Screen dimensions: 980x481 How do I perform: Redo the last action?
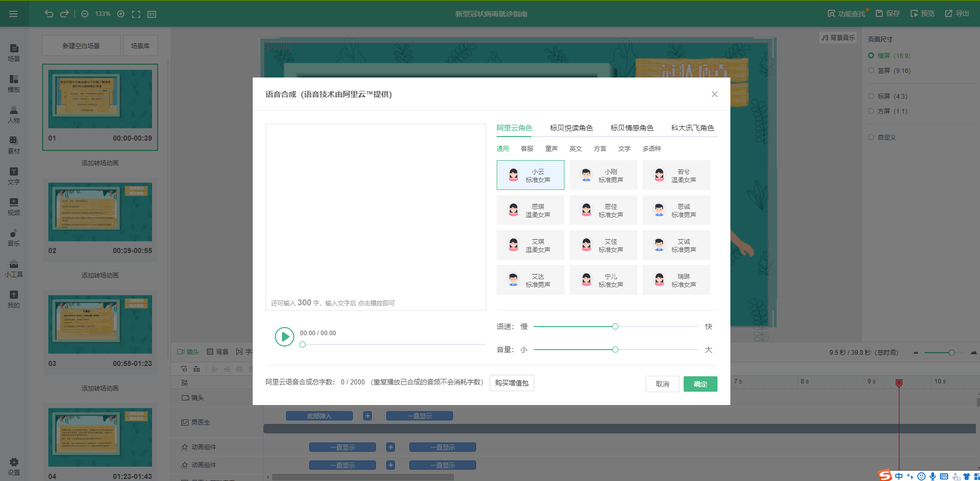[64, 14]
